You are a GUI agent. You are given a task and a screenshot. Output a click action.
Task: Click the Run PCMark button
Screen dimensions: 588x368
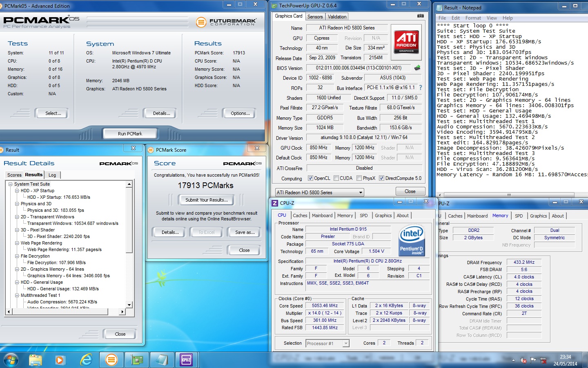pyautogui.click(x=130, y=134)
